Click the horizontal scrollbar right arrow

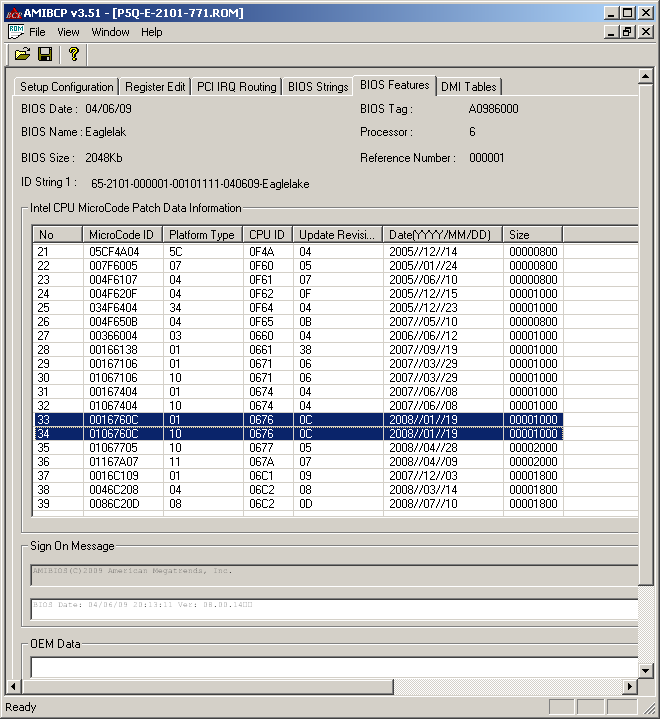point(630,686)
